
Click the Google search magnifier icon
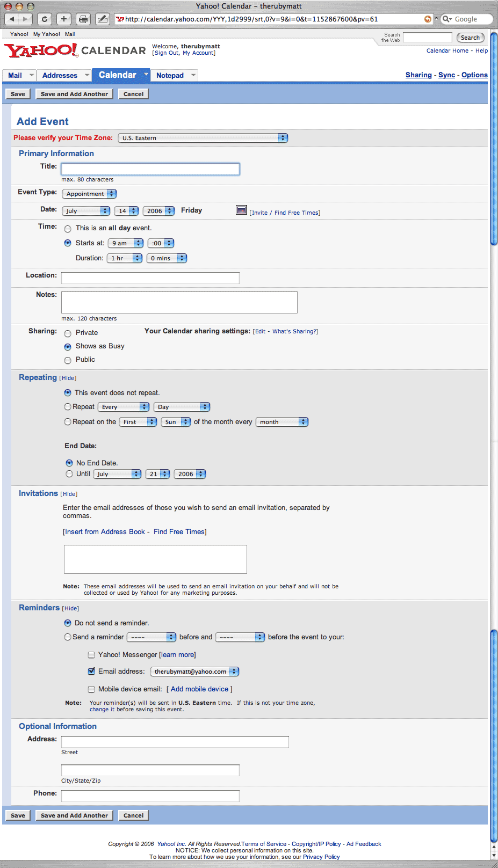447,19
